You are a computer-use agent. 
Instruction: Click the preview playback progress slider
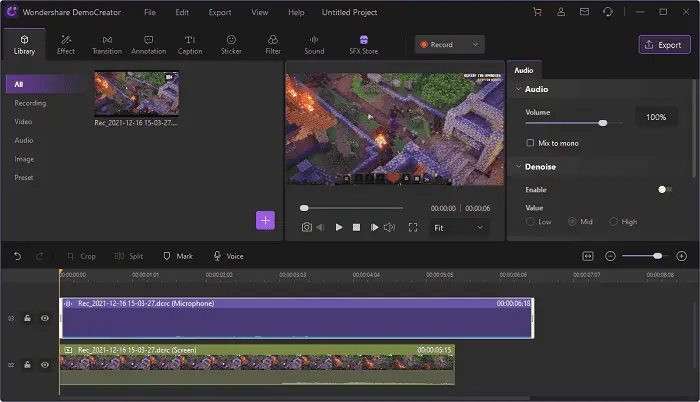coord(352,208)
